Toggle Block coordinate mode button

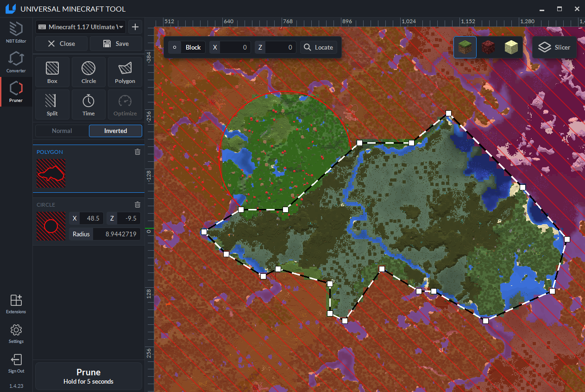(x=187, y=47)
